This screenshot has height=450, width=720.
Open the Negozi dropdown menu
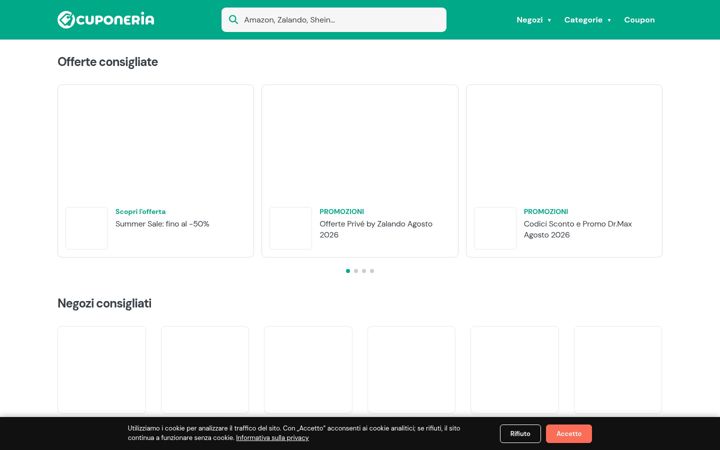(x=534, y=20)
